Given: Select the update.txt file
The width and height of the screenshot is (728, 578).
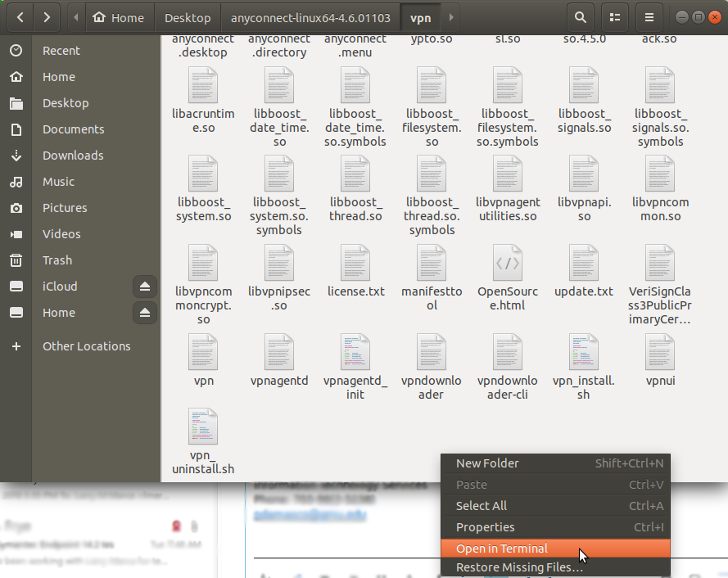Looking at the screenshot, I should [x=584, y=271].
